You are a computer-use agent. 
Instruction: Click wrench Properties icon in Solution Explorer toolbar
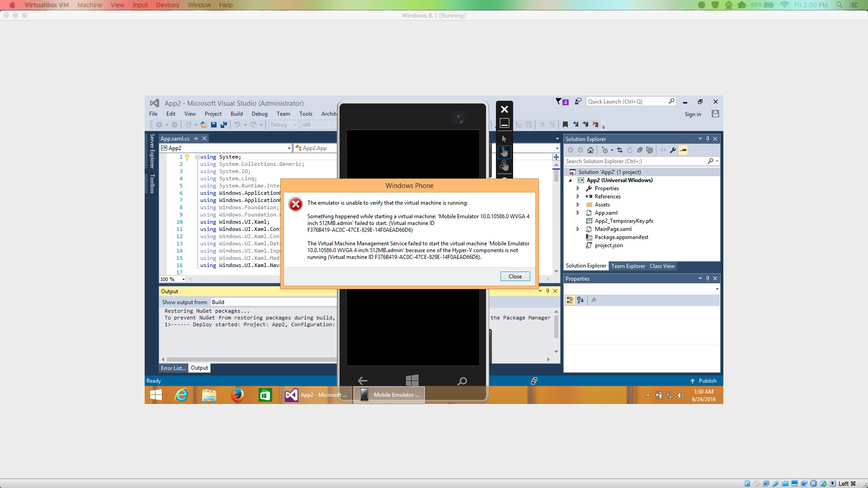pyautogui.click(x=673, y=150)
